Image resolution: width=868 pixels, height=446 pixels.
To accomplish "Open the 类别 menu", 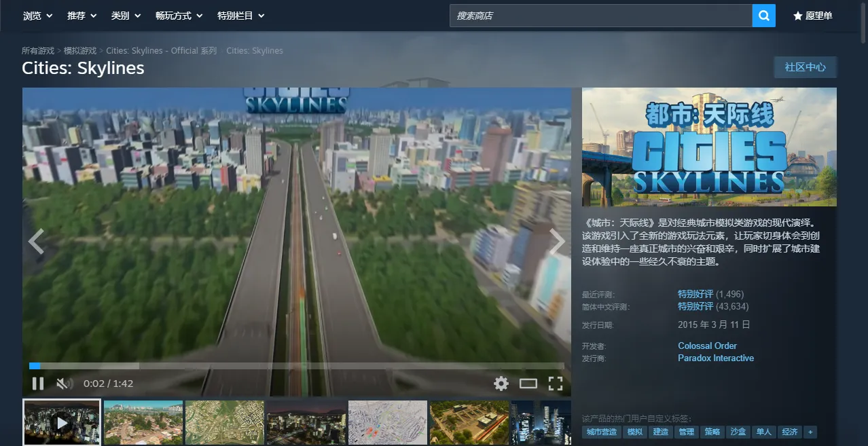I will 126,16.
